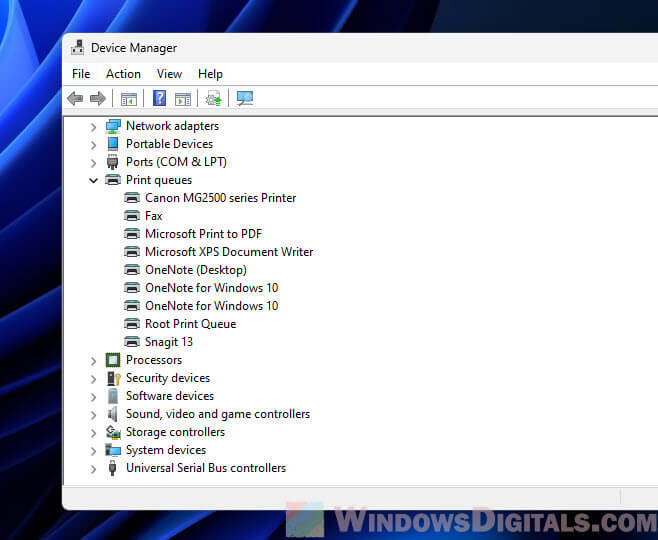Click the Print queues printer icon
Viewport: 658px width, 540px height.
click(113, 180)
